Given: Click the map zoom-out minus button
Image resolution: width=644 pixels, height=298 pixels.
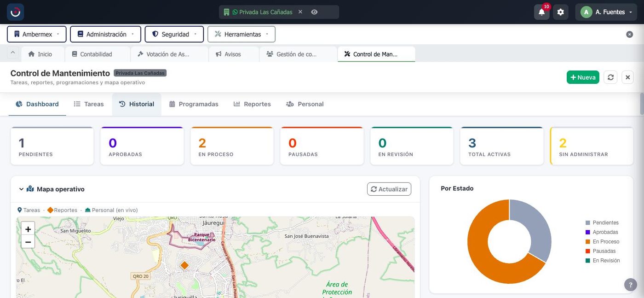Looking at the screenshot, I should pos(28,242).
